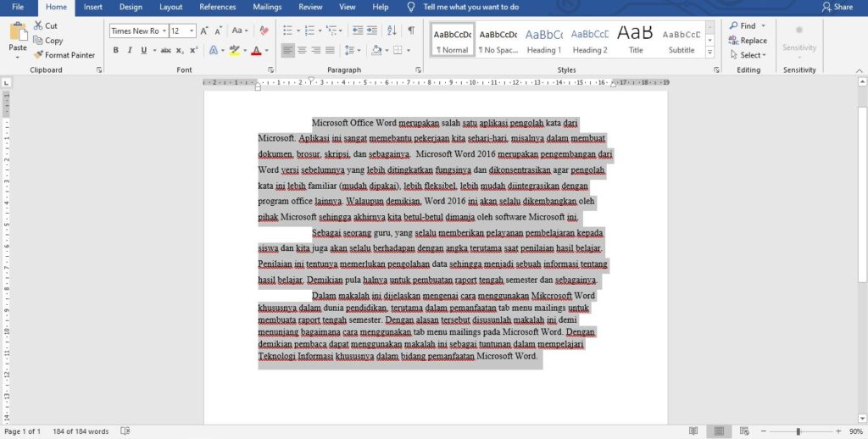
Task: Open the File tab
Action: pyautogui.click(x=18, y=7)
